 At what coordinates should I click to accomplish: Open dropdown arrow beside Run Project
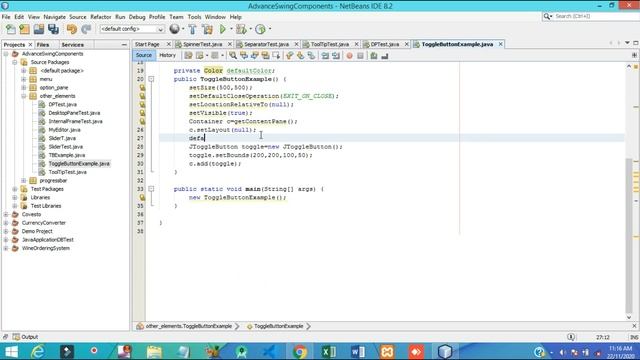[x=231, y=29]
